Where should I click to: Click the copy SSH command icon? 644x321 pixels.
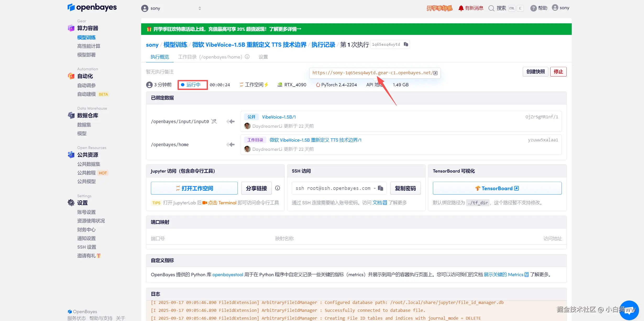381,188
